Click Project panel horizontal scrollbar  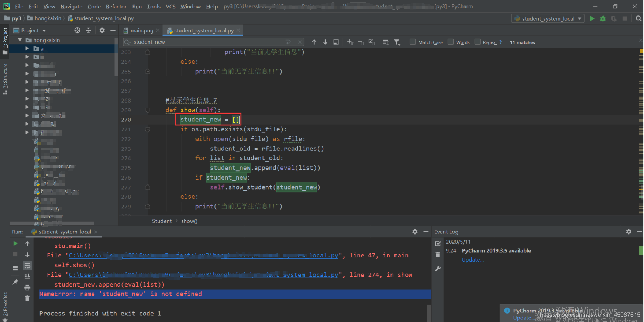point(52,223)
